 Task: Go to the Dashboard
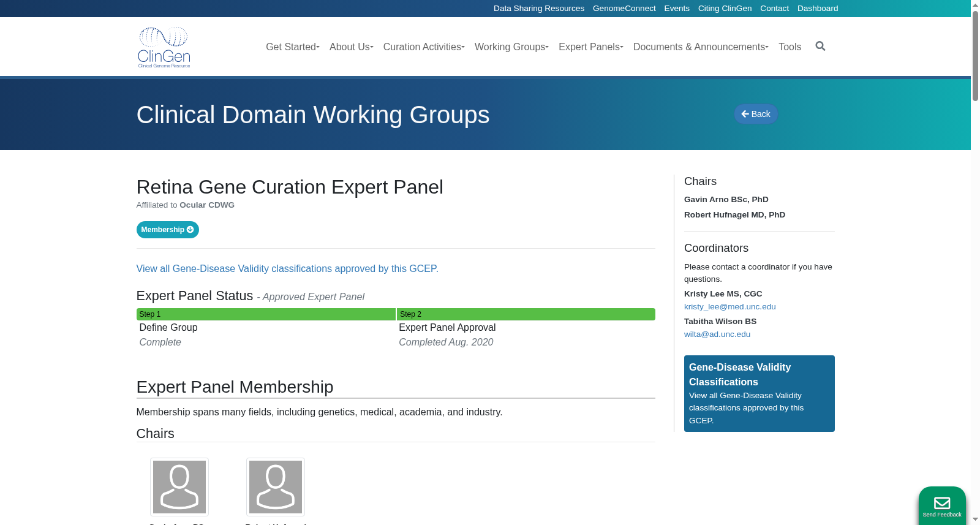tap(818, 9)
